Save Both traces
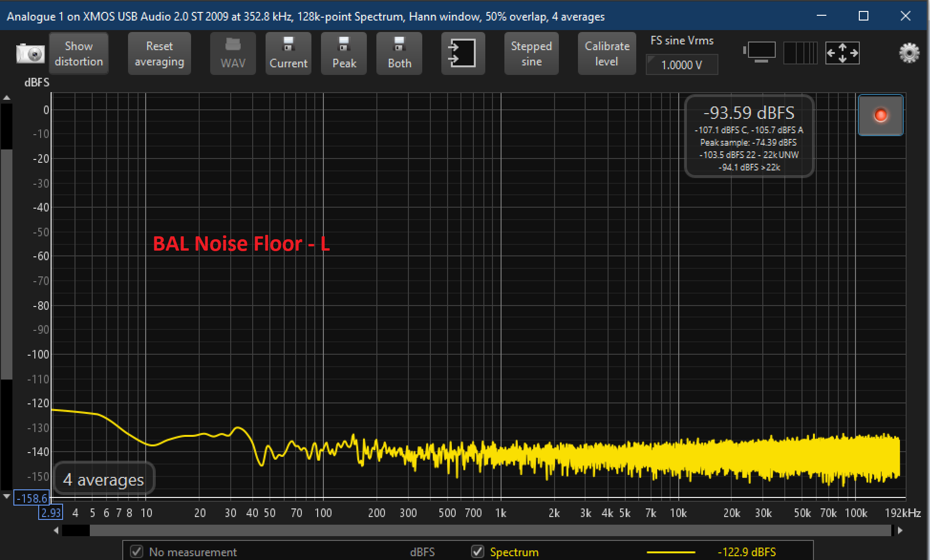The height and width of the screenshot is (560, 930). (x=399, y=53)
